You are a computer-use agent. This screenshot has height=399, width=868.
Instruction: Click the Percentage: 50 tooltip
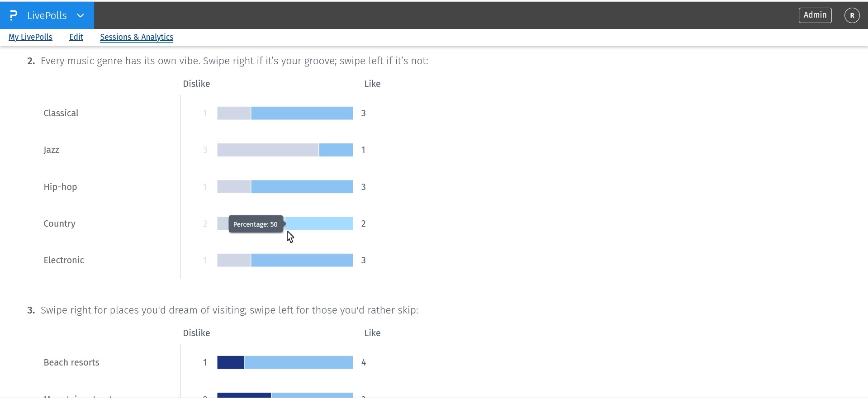point(256,224)
